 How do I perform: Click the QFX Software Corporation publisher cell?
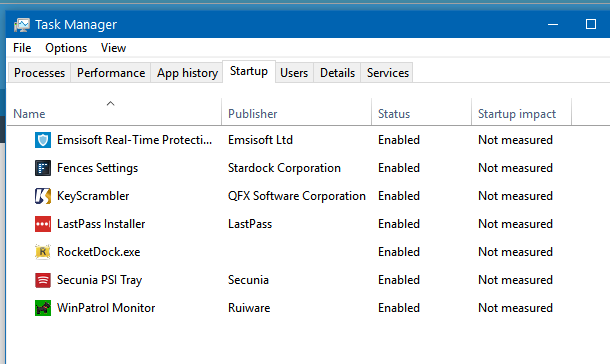pos(297,196)
